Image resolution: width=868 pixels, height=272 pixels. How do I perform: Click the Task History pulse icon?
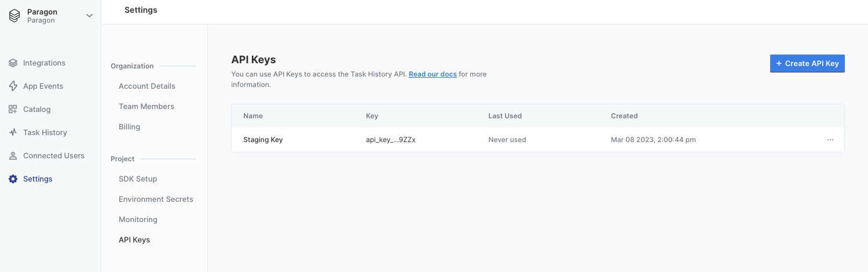click(13, 132)
